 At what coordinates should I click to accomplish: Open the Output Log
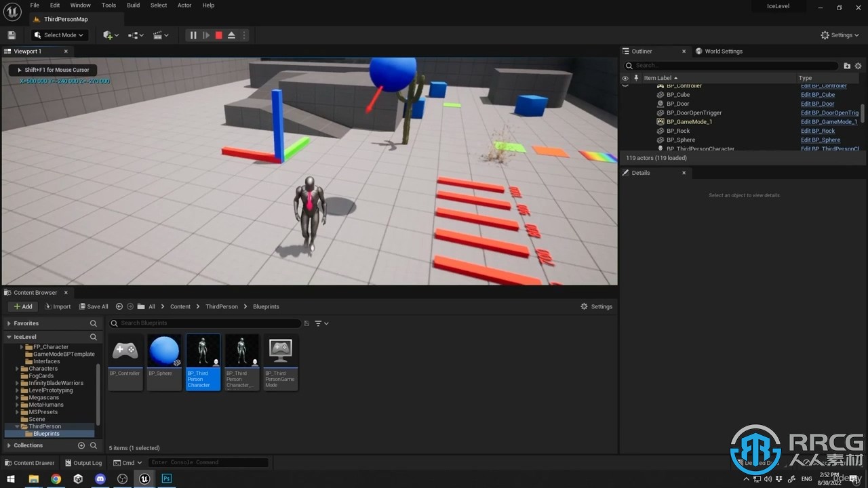click(x=83, y=463)
